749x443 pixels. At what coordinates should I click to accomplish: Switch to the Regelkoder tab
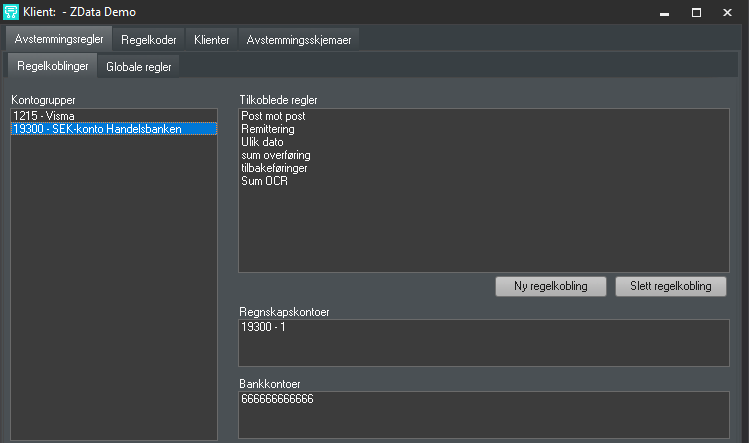(x=149, y=40)
